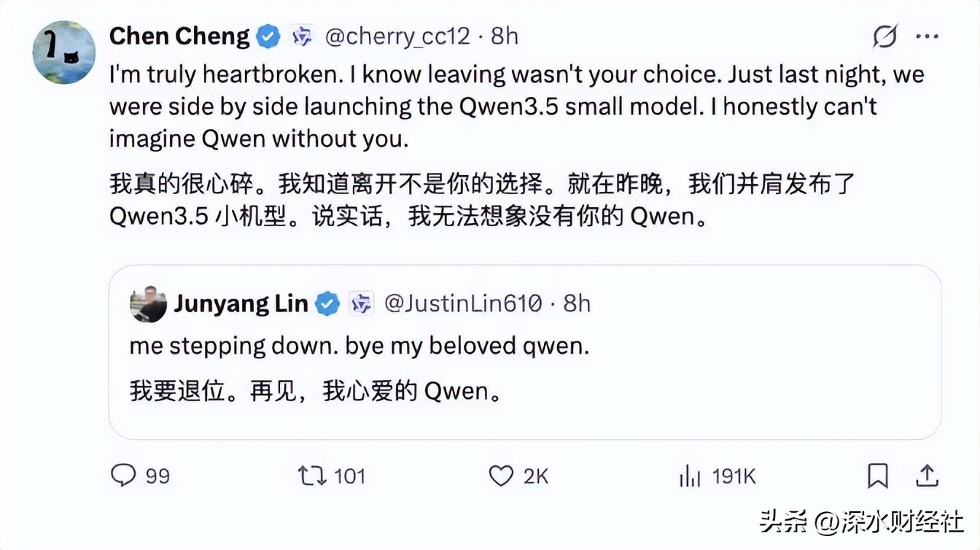Open the view analytics bar chart icon

point(689,477)
